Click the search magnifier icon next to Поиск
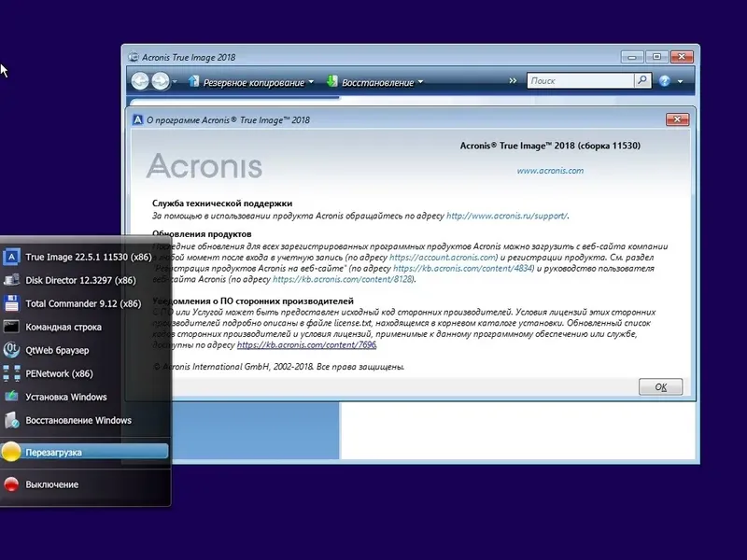This screenshot has width=747, height=560. click(x=642, y=80)
